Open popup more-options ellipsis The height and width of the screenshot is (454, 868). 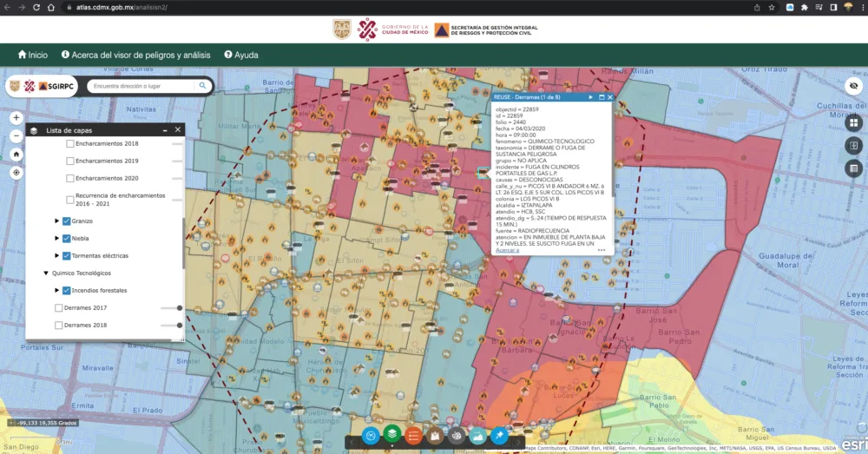tap(602, 250)
